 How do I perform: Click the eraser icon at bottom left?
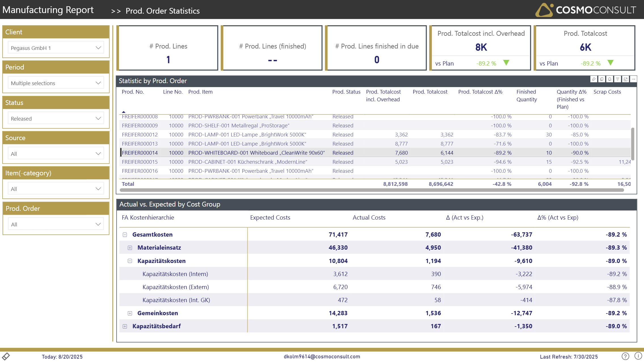6,356
